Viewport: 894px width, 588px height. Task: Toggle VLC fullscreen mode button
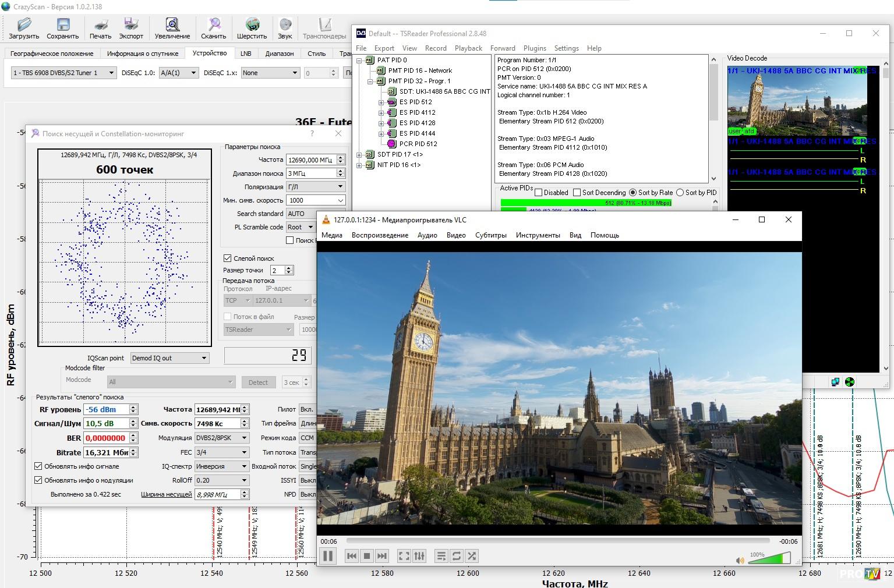click(404, 556)
